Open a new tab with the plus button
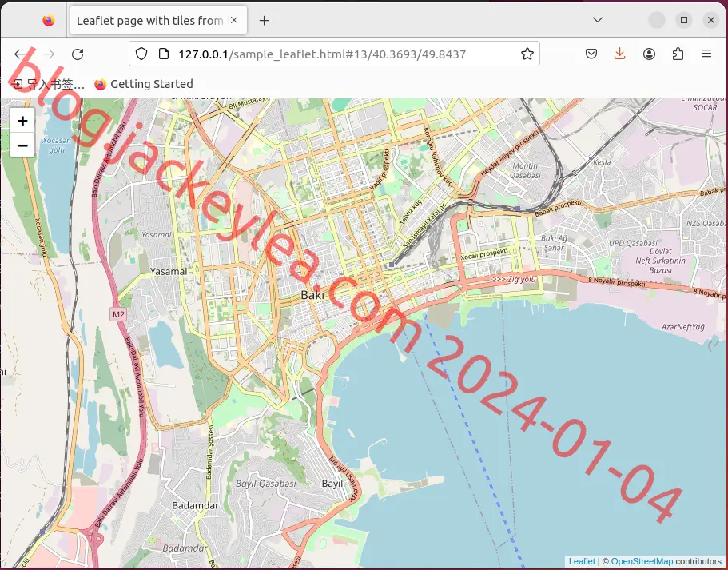The height and width of the screenshot is (570, 728). pos(264,21)
